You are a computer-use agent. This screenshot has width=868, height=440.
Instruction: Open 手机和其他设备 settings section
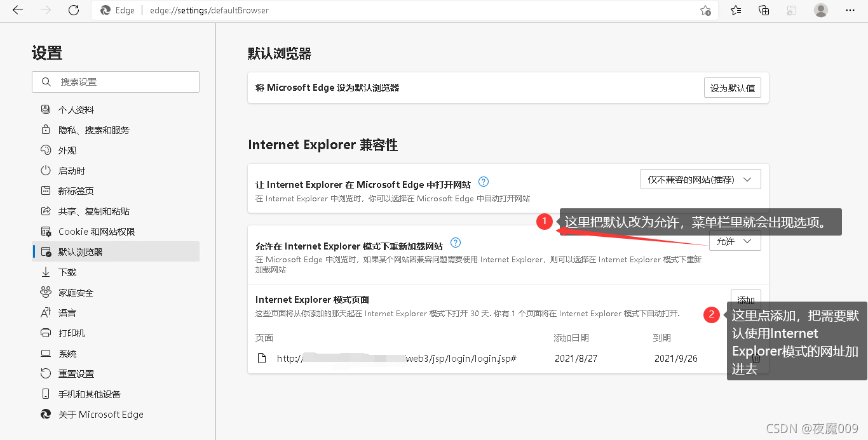pyautogui.click(x=116, y=394)
